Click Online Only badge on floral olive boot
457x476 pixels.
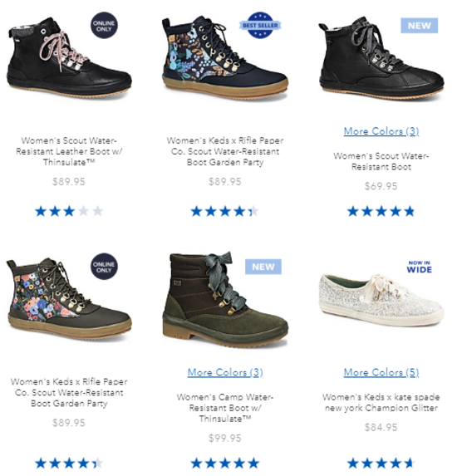click(x=104, y=267)
